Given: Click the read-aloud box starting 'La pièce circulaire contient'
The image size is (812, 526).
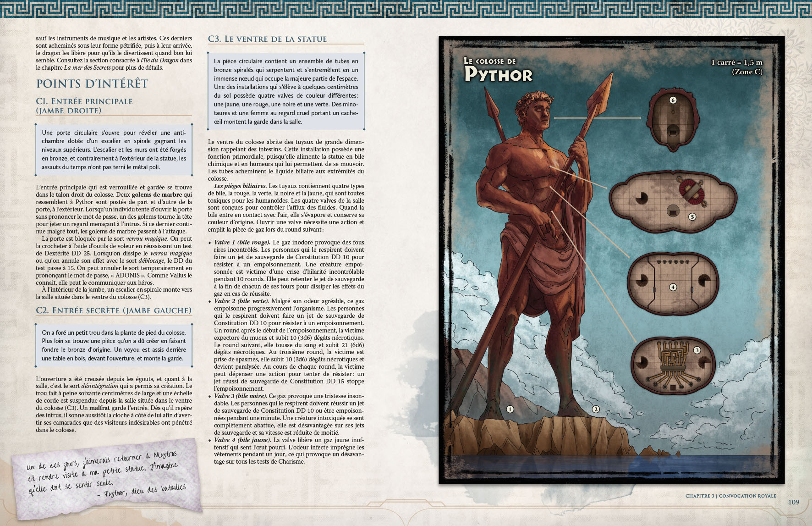Looking at the screenshot, I should click(x=286, y=91).
